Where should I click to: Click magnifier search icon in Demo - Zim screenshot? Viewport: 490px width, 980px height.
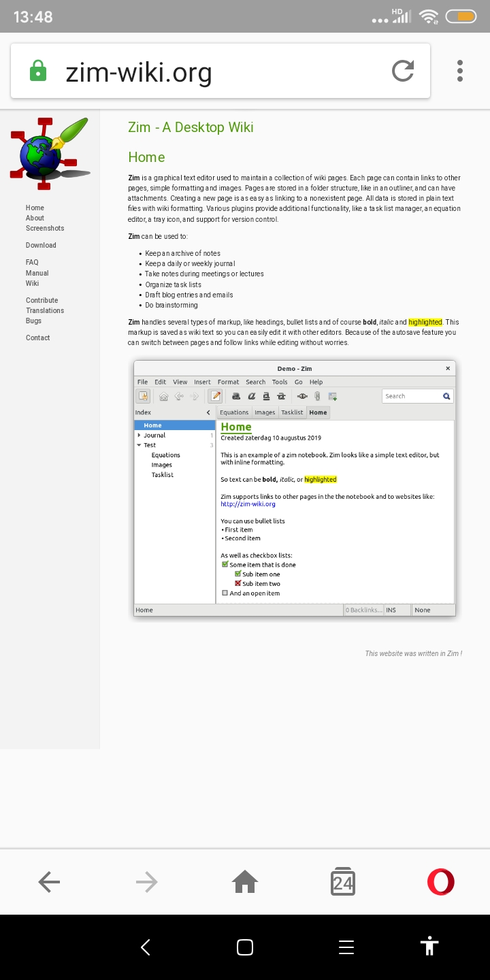point(446,396)
